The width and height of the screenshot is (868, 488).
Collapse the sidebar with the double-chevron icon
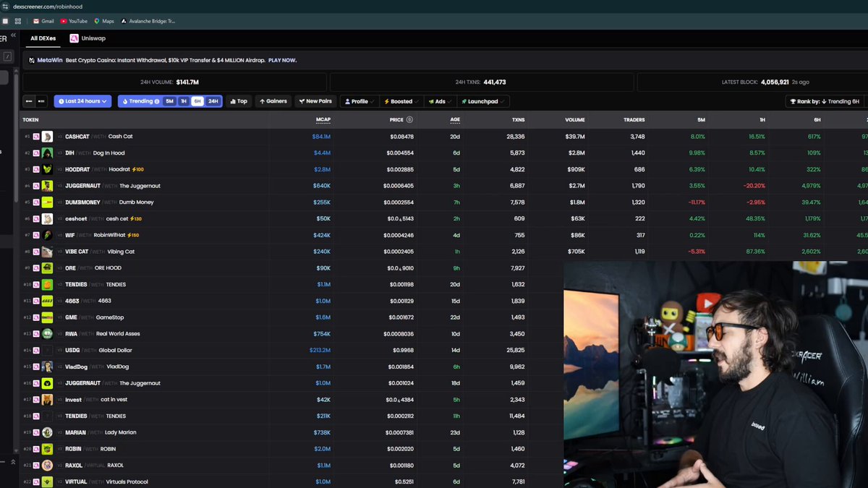(13, 35)
